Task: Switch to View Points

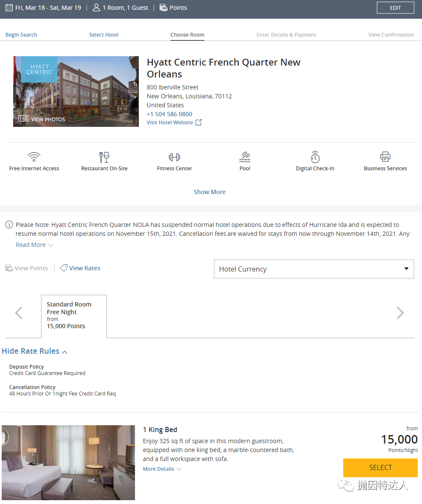Action: click(x=27, y=268)
